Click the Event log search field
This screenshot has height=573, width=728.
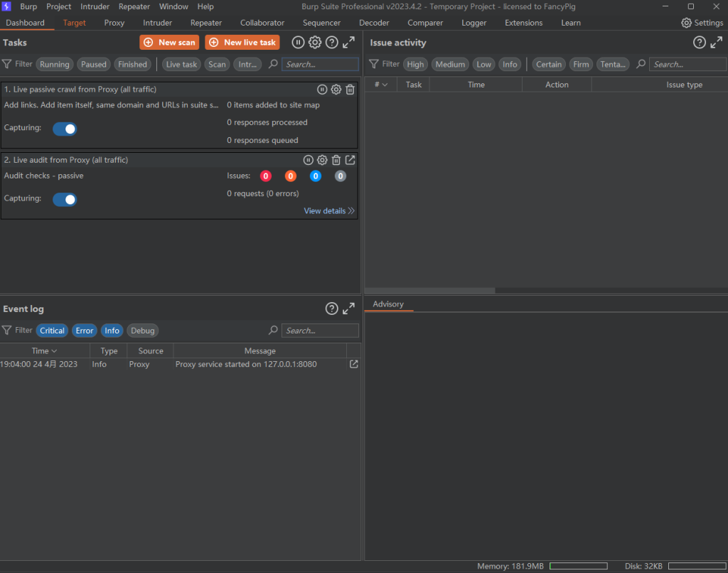320,331
